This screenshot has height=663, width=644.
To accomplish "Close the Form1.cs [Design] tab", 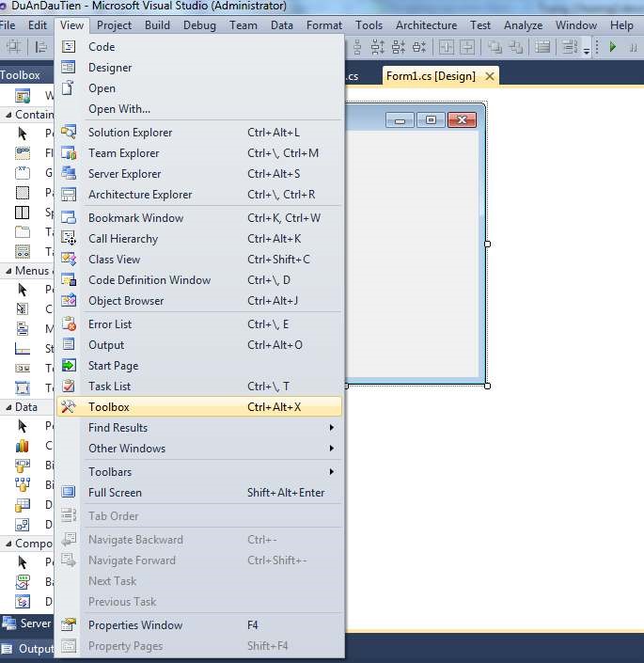I will 490,76.
